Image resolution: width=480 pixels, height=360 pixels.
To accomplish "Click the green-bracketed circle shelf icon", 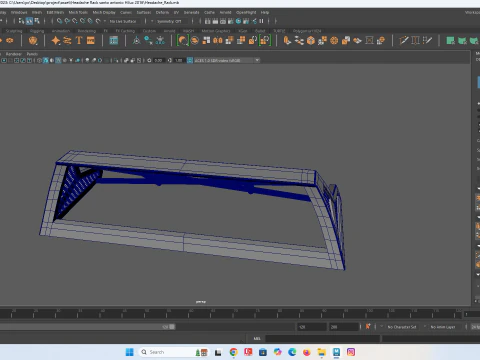I will tap(183, 41).
